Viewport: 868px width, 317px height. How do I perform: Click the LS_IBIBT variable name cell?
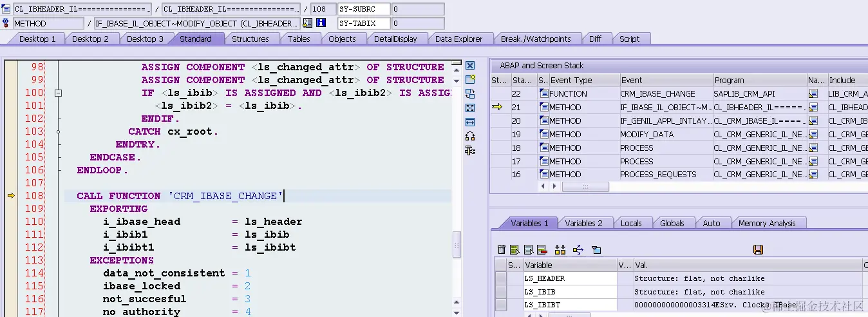pyautogui.click(x=570, y=305)
